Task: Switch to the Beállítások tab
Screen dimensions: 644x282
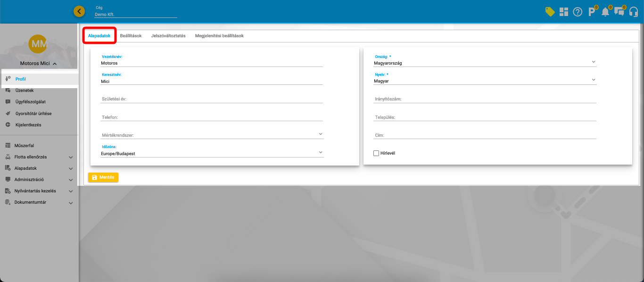Action: click(x=131, y=36)
